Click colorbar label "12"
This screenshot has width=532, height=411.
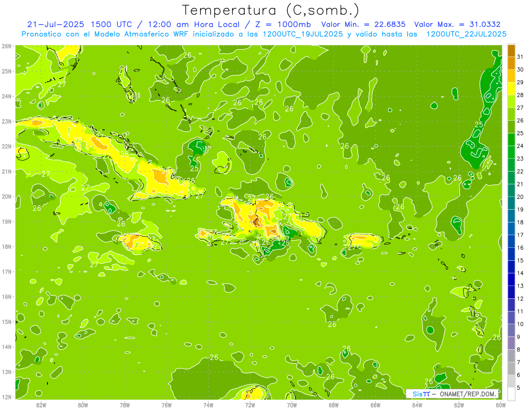coord(520,298)
